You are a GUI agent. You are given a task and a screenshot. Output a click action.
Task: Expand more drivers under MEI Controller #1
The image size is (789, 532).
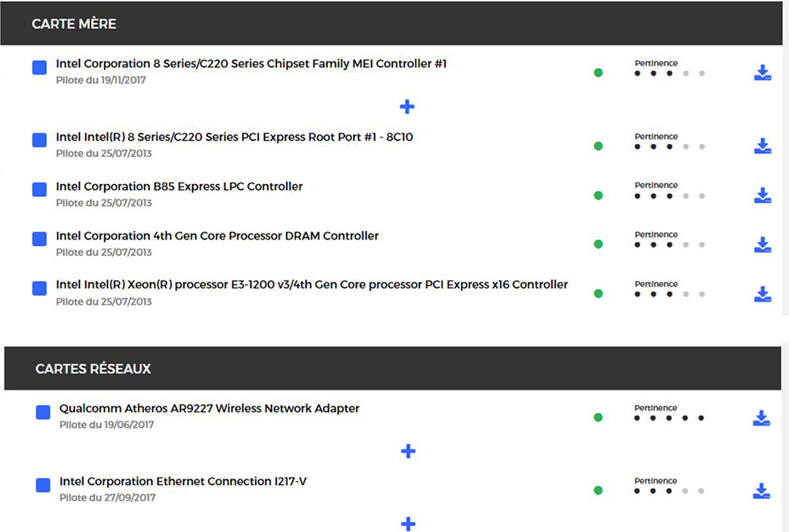pos(408,106)
